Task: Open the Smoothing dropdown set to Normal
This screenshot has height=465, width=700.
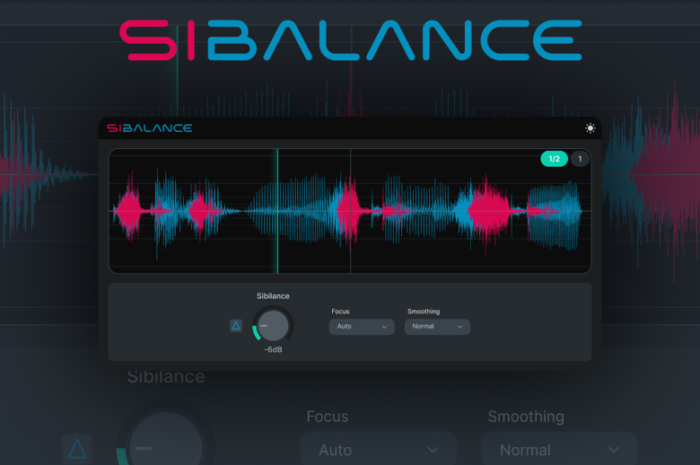Action: [437, 327]
